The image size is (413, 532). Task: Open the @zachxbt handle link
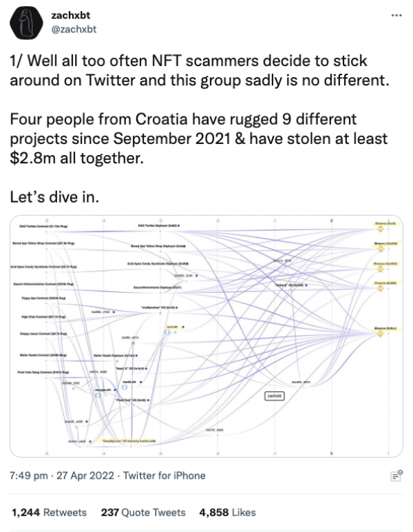coord(74,29)
